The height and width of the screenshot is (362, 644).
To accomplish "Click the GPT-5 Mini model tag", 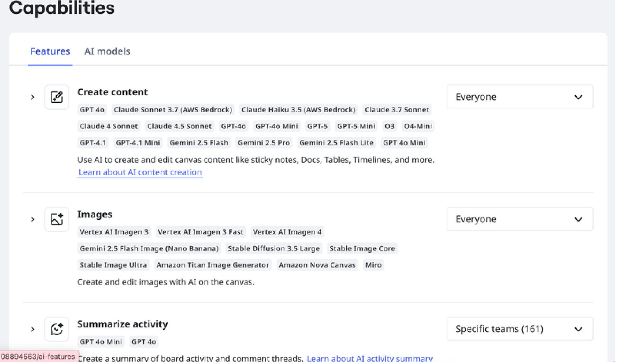I will click(356, 126).
